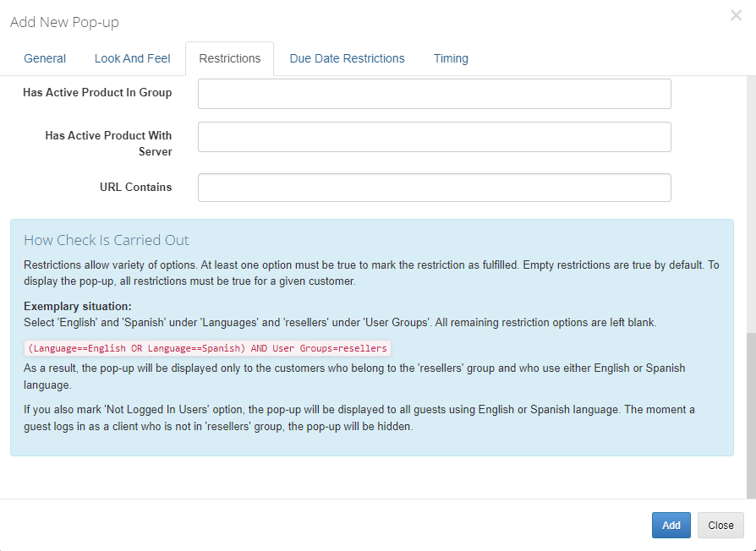756x551 pixels.
Task: Click the Has Active Product With Server field
Action: [435, 137]
